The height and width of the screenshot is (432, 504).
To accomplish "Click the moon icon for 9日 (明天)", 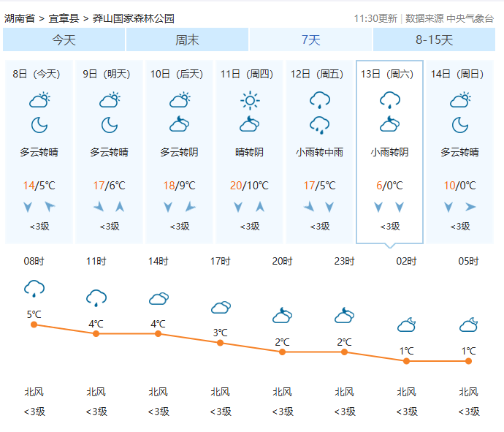I will click(x=110, y=125).
